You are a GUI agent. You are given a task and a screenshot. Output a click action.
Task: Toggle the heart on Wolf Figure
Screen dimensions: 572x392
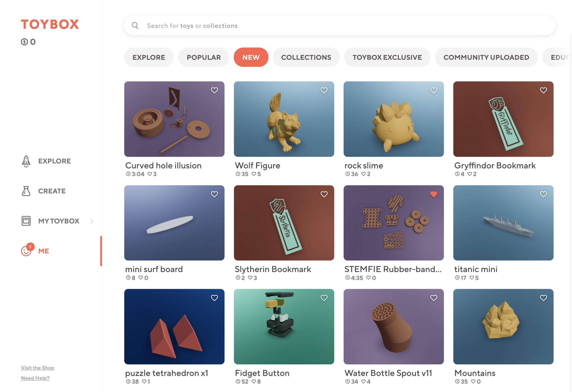click(x=324, y=90)
